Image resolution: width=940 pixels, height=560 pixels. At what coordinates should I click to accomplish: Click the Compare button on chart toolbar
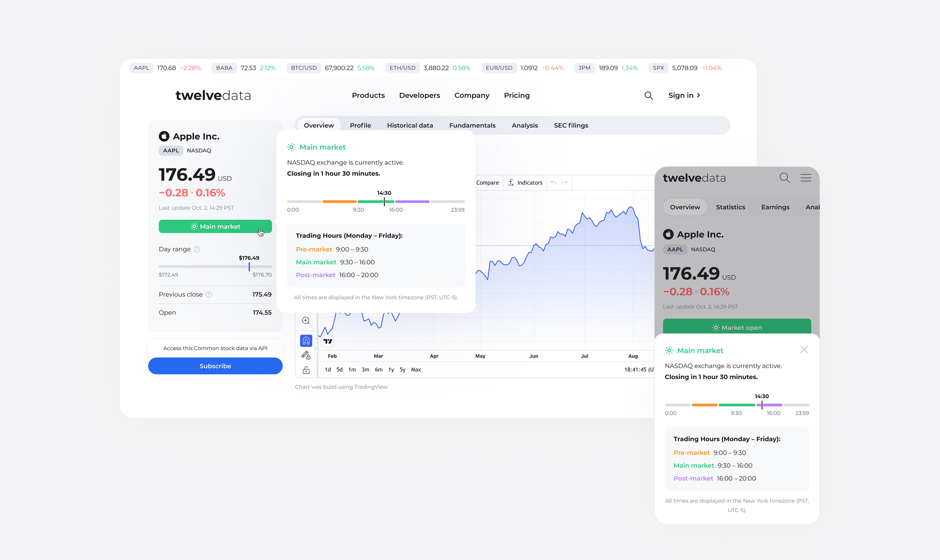tap(487, 183)
